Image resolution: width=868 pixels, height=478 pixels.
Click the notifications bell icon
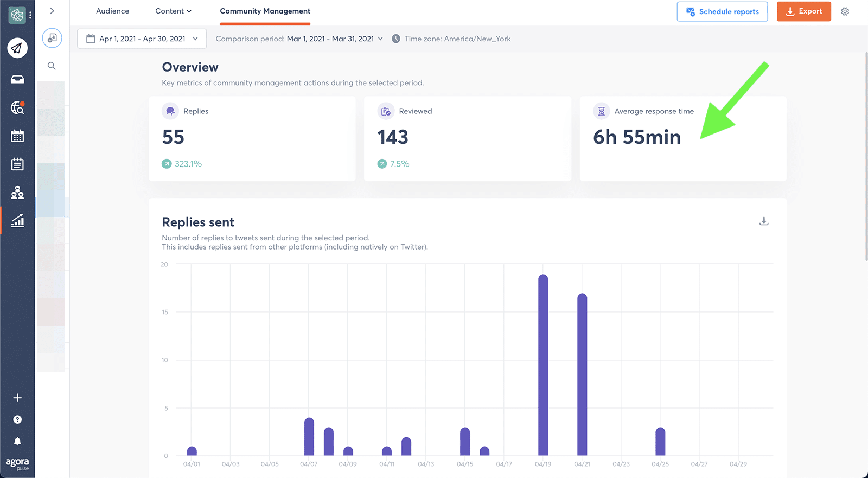coord(17,442)
